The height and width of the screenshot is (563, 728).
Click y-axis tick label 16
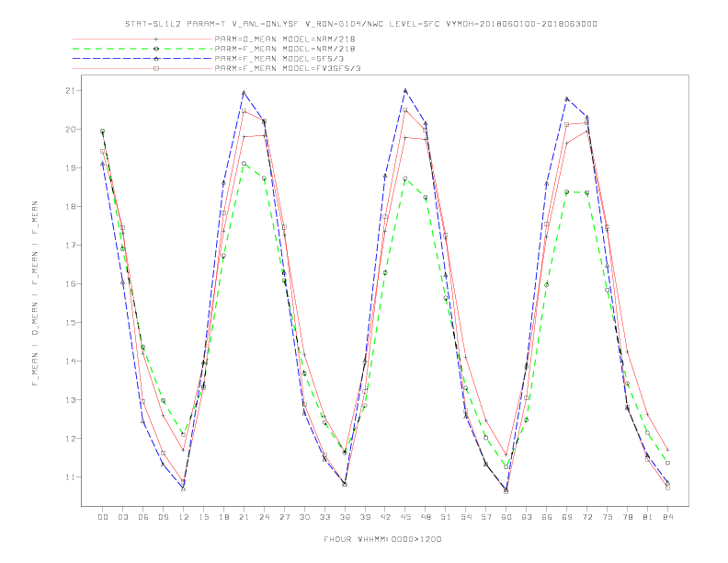click(x=71, y=284)
